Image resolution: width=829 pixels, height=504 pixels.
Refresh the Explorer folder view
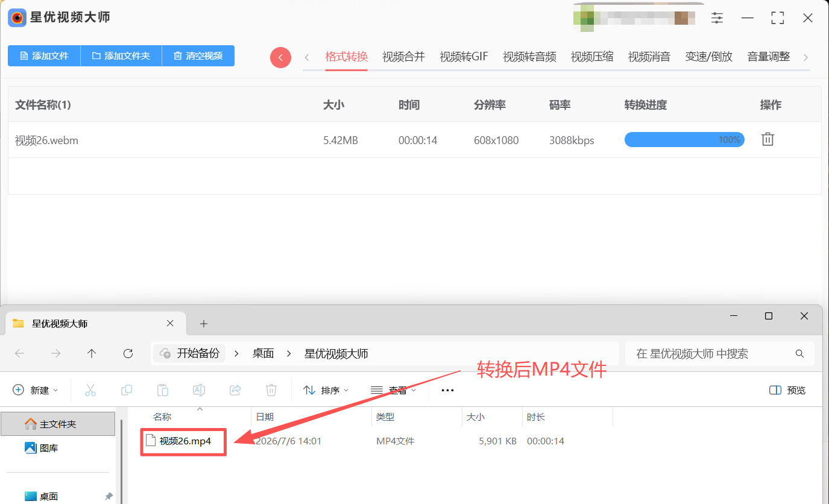[128, 353]
